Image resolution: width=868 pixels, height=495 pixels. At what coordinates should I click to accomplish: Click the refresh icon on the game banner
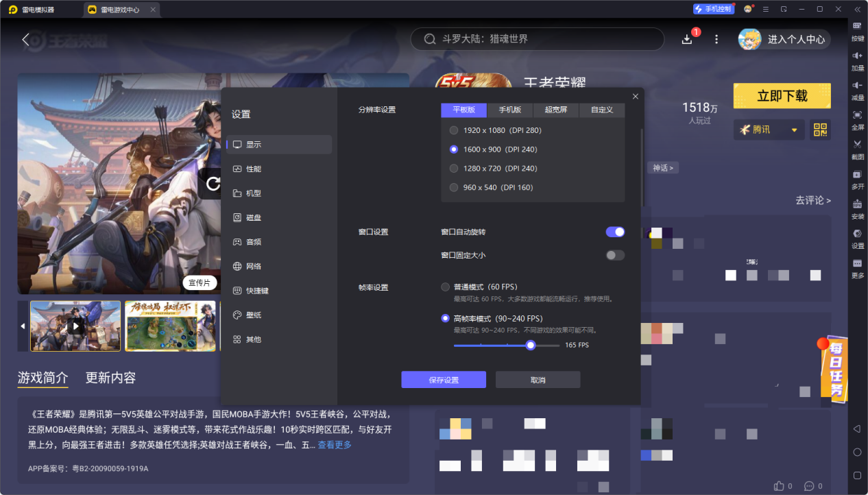click(213, 183)
